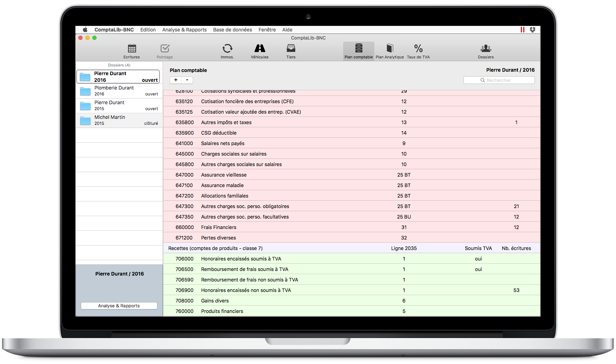
Task: Select row 760000 Produits financiers
Action: 352,311
